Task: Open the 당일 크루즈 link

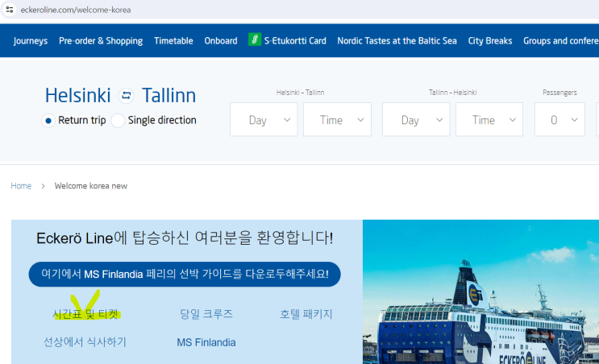Action: 206,314
